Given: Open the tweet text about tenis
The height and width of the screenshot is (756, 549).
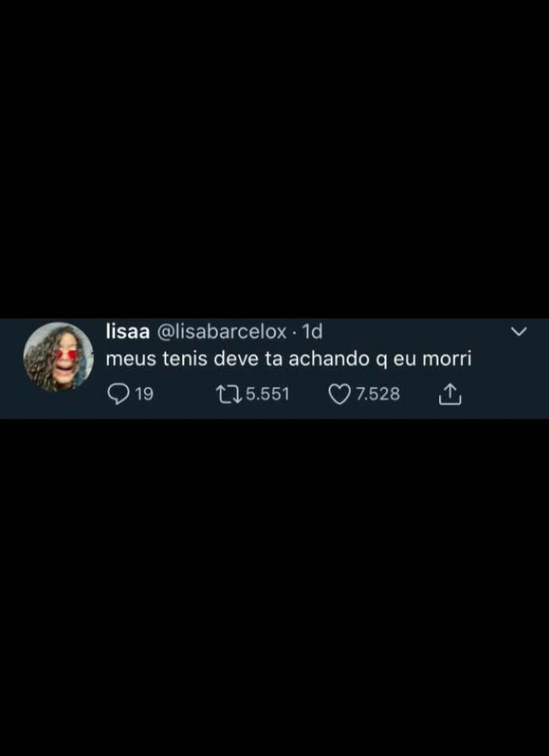Looking at the screenshot, I should pyautogui.click(x=288, y=360).
